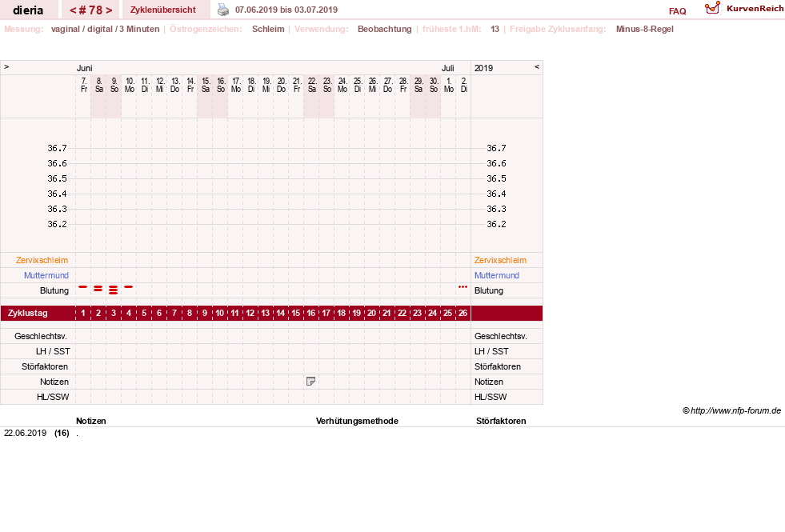785x532 pixels.
Task: Select the Zyklustag 16 cell
Action: [x=311, y=314]
